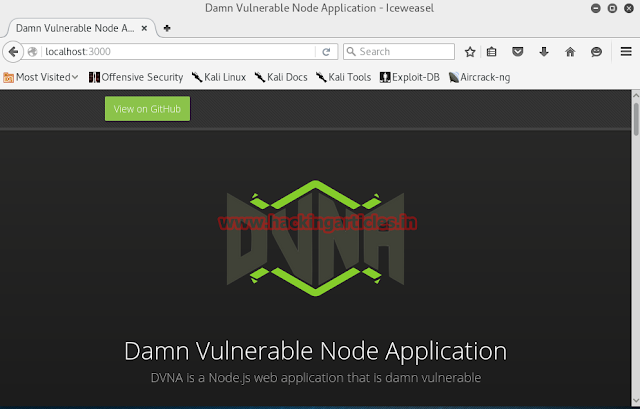Show bookmarks list icon in toolbar
Image resolution: width=640 pixels, height=409 pixels.
pos(491,52)
